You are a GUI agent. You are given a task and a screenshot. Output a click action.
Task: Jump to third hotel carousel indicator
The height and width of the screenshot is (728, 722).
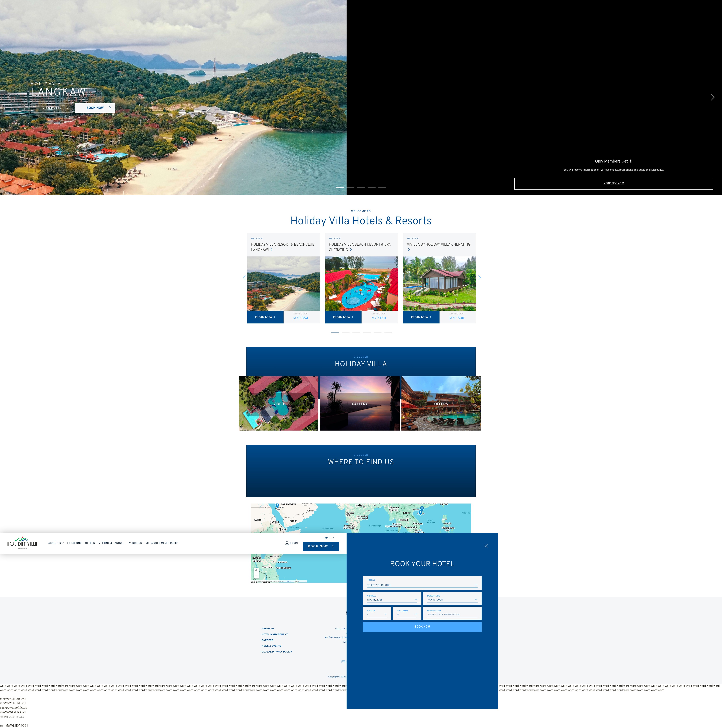[x=356, y=333]
